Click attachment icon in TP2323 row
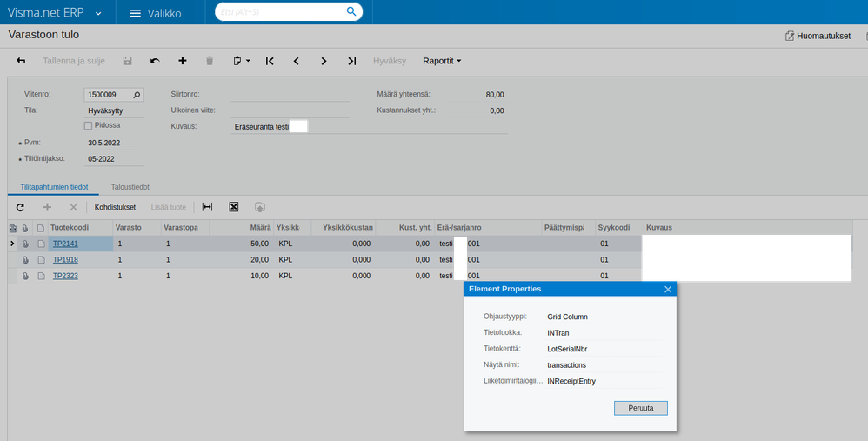The image size is (868, 441). tap(25, 276)
